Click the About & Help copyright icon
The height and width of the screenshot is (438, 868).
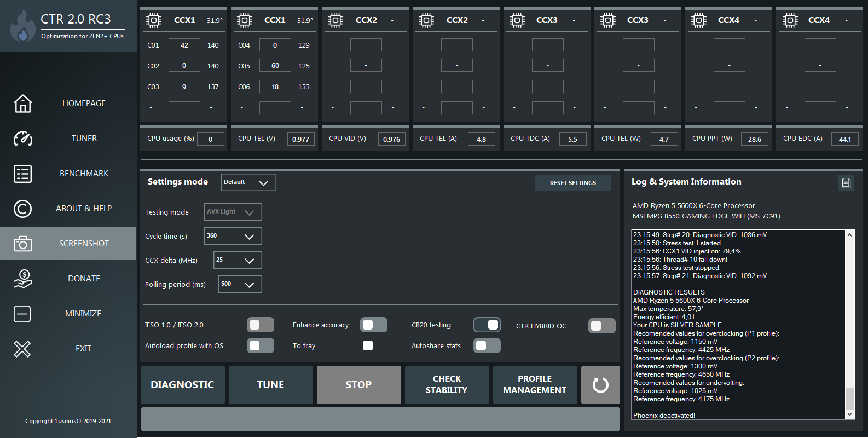[x=22, y=209]
